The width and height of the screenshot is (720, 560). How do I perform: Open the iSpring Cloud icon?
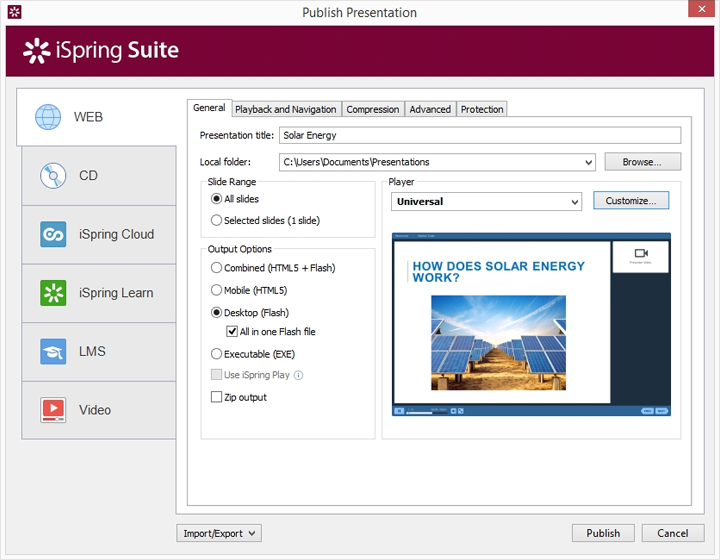53,235
